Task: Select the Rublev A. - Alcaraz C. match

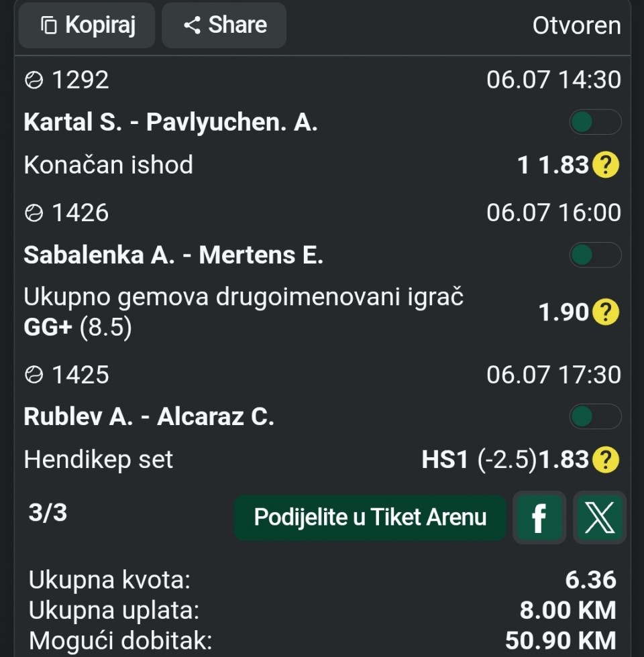Action: pyautogui.click(x=149, y=417)
